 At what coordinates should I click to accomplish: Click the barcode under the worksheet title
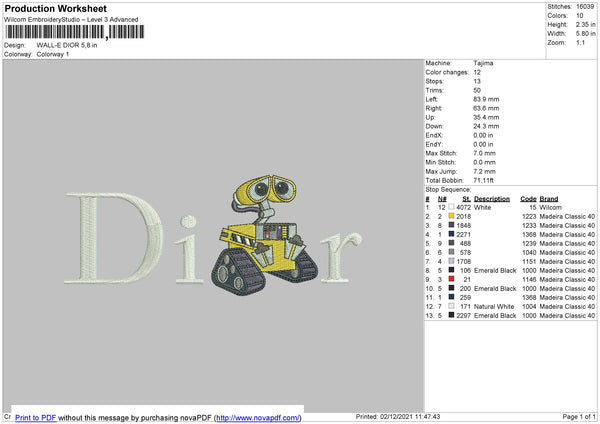pyautogui.click(x=75, y=32)
